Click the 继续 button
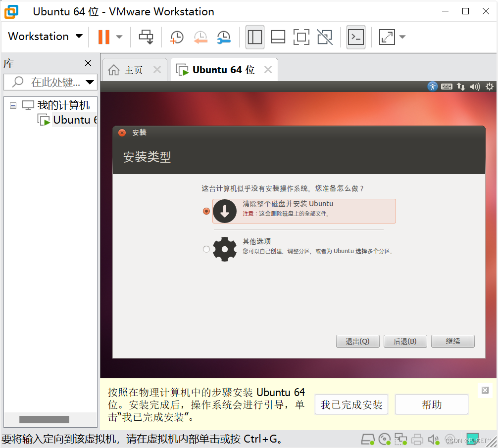 (x=453, y=341)
